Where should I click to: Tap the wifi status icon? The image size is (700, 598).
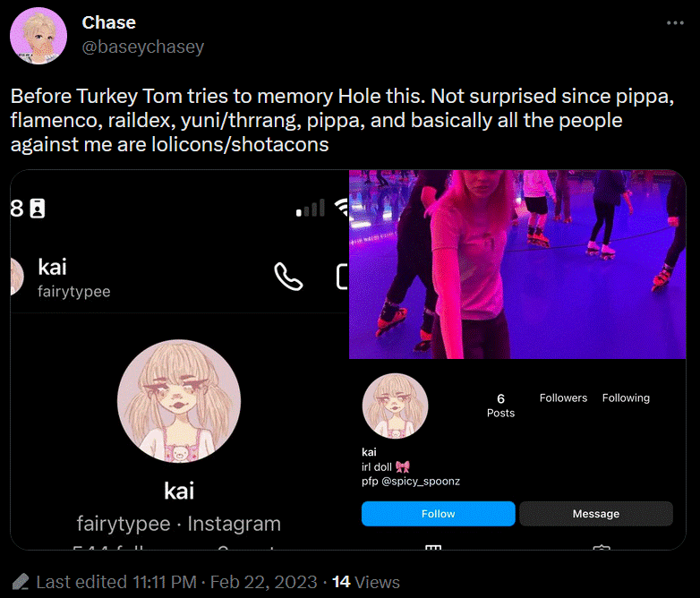click(342, 208)
